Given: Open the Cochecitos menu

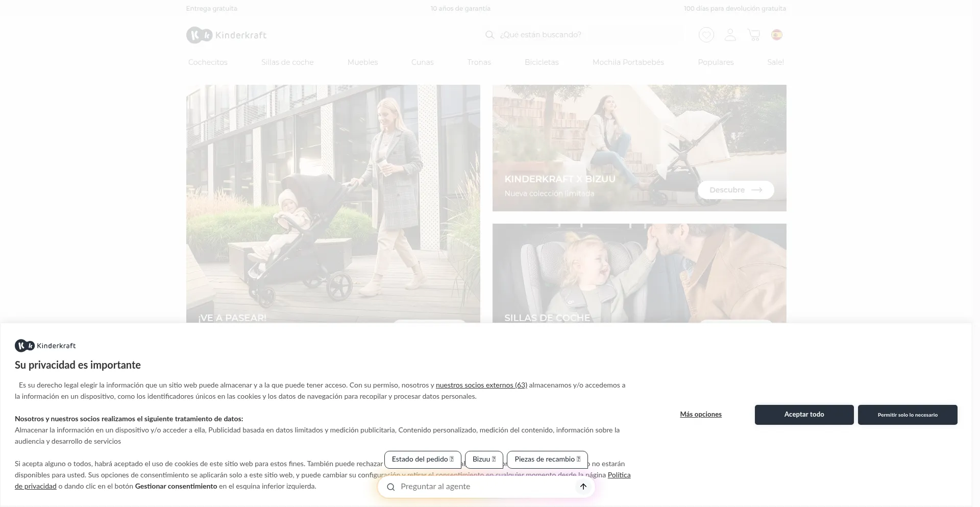Looking at the screenshot, I should [x=208, y=62].
